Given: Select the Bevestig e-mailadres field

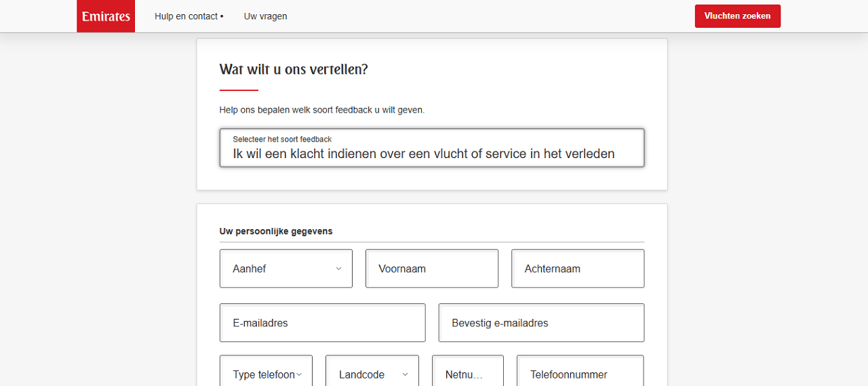Looking at the screenshot, I should pos(542,323).
